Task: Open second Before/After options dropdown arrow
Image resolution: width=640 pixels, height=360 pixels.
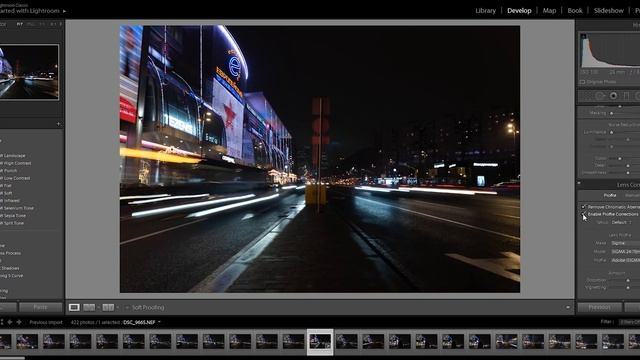Action: 118,307
